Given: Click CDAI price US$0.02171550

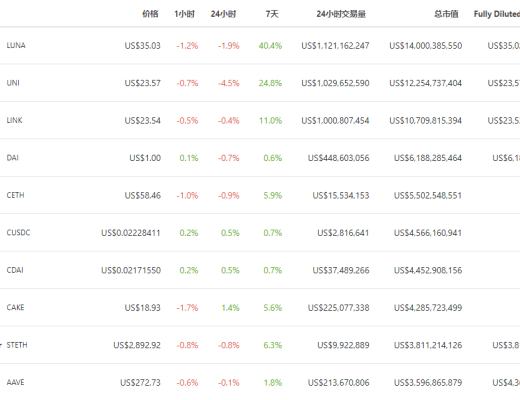Looking at the screenshot, I should point(131,270).
